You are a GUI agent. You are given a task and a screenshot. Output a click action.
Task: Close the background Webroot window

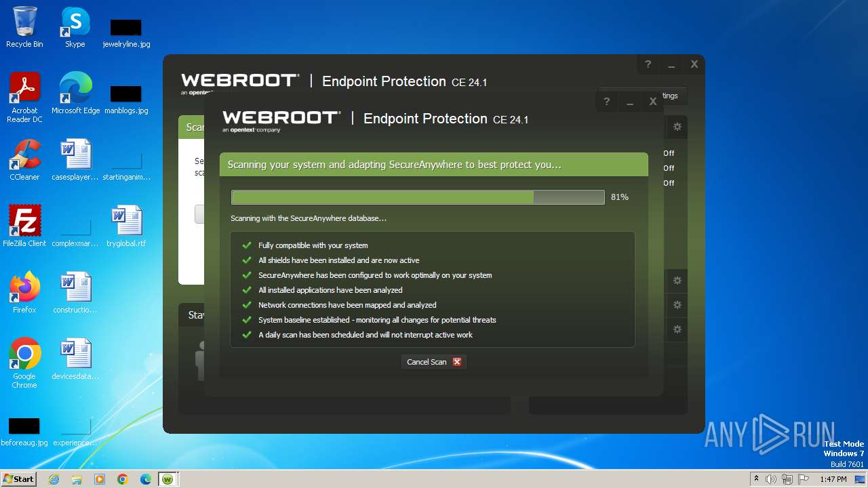[694, 64]
